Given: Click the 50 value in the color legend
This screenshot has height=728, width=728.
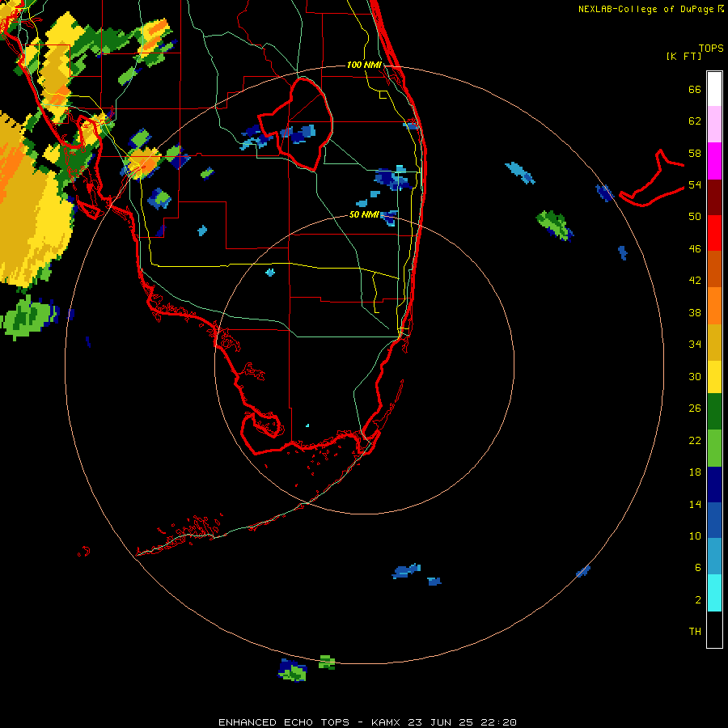Looking at the screenshot, I should [x=695, y=217].
